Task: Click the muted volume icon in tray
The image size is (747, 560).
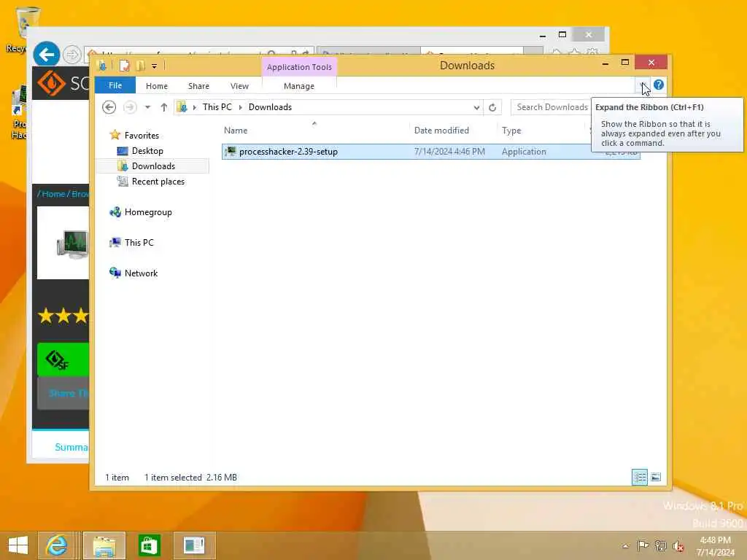Action: [x=678, y=546]
